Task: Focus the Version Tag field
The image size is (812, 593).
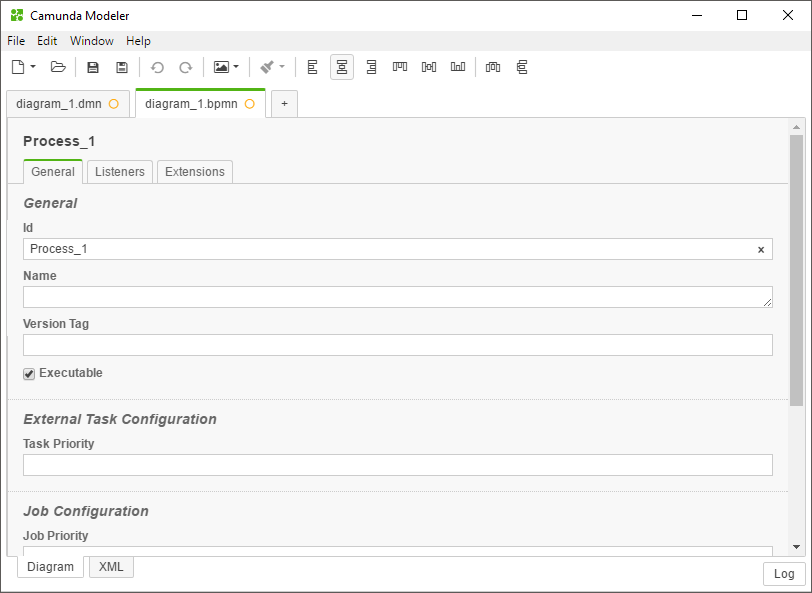Action: point(398,345)
